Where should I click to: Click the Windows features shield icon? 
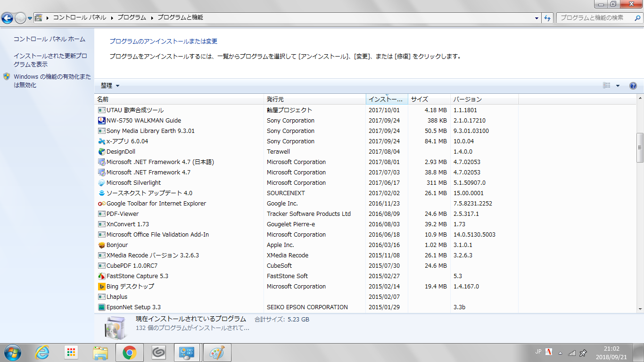[x=7, y=76]
